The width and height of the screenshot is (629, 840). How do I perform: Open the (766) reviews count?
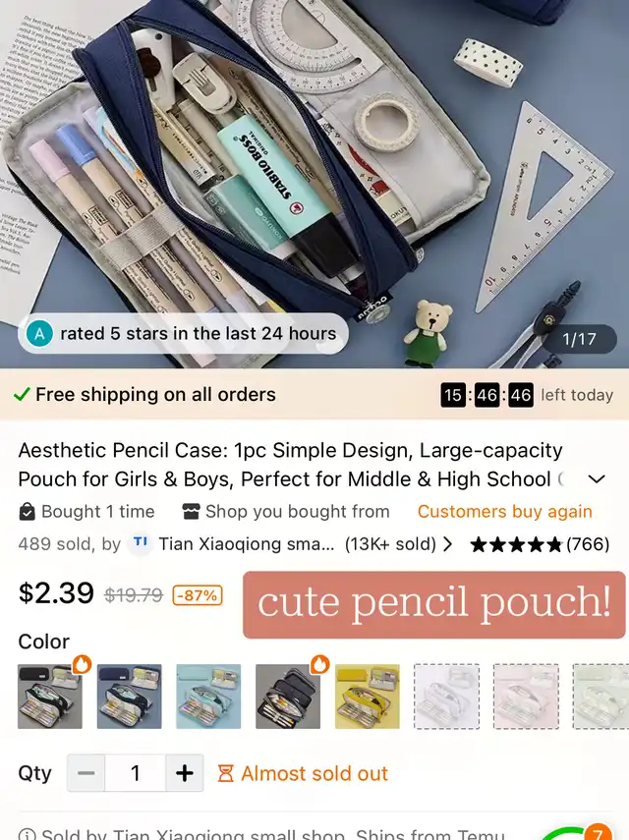click(x=588, y=544)
